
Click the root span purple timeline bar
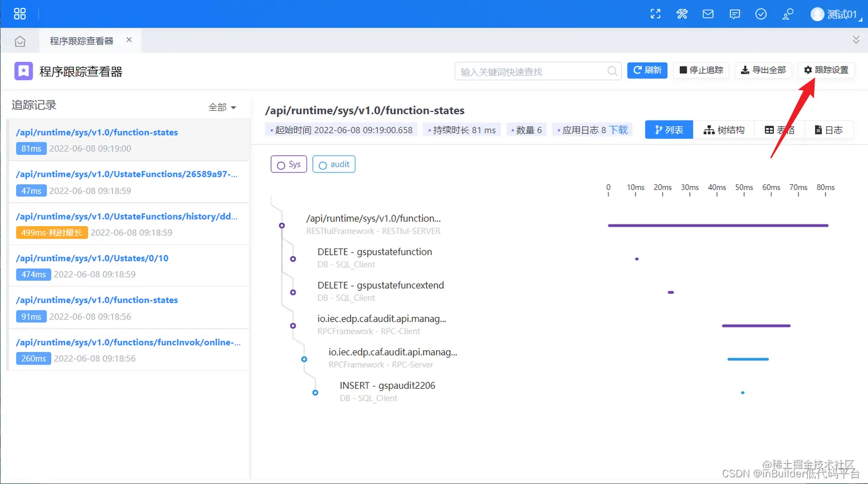click(718, 226)
